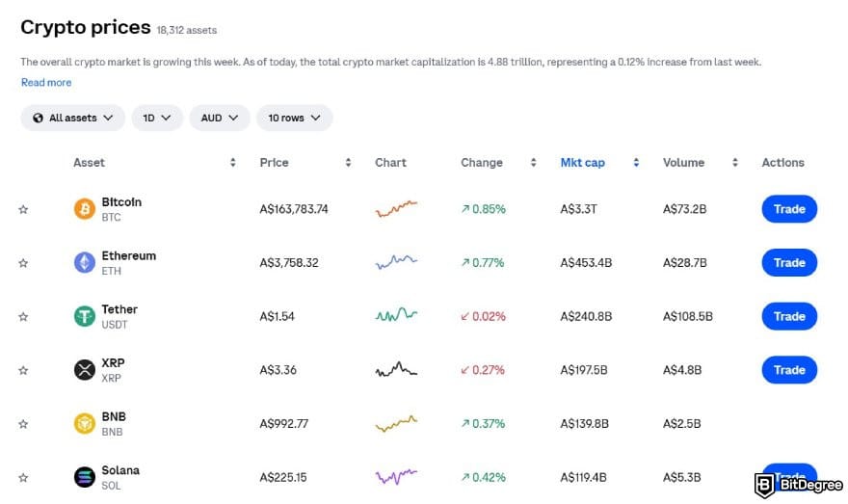Image resolution: width=848 pixels, height=504 pixels.
Task: Click the Bitcoin price A$163,783.74
Action: click(294, 209)
